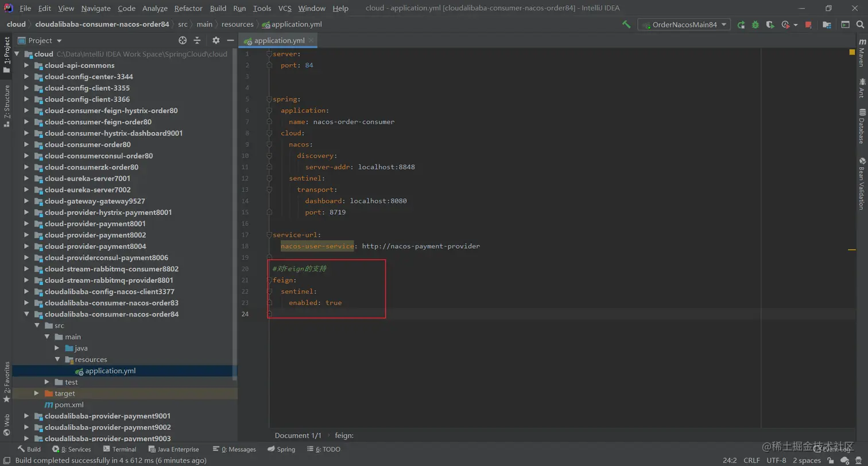868x466 pixels.
Task: Hide the Project panel with minus icon
Action: [x=230, y=40]
